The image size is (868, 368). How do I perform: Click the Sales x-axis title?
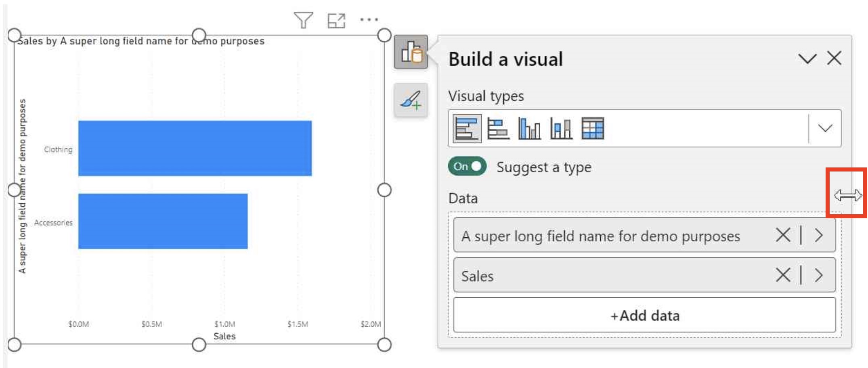click(224, 336)
